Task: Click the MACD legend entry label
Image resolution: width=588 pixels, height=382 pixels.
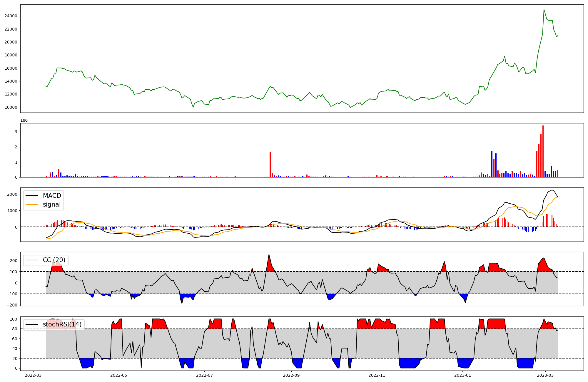Action: click(x=52, y=196)
